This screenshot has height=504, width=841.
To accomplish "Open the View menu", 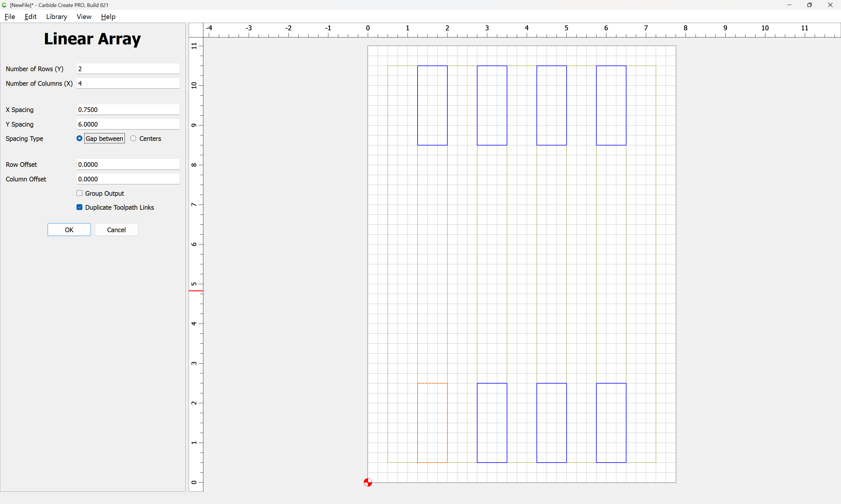I will [x=84, y=17].
